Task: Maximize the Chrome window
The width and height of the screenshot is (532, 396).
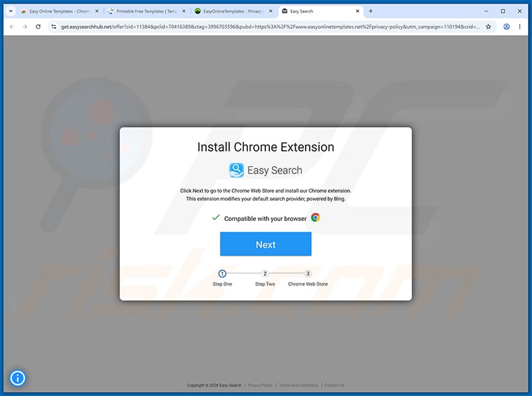Action: [x=503, y=11]
